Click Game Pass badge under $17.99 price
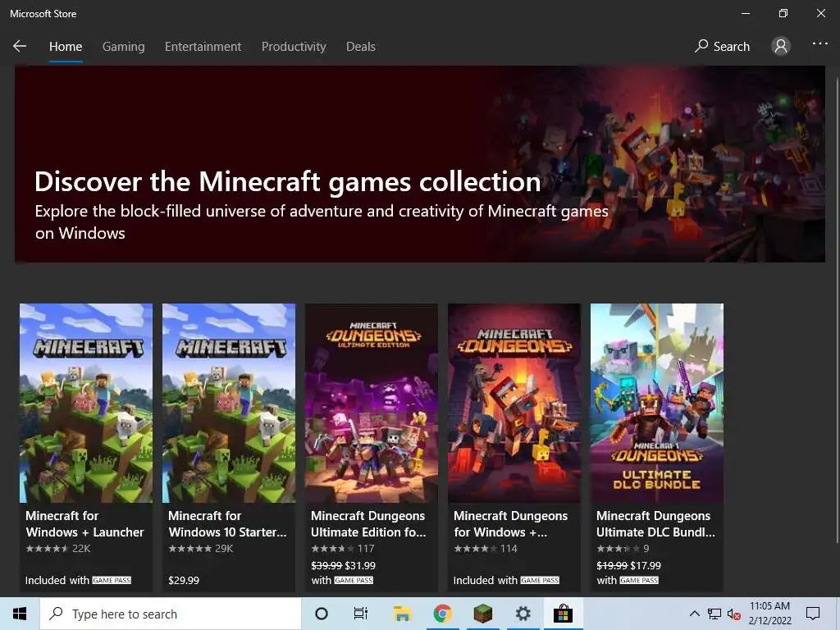 pyautogui.click(x=639, y=580)
